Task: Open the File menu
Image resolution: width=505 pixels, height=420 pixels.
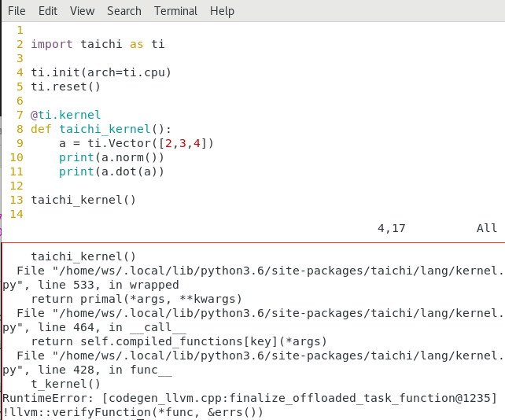Action: [17, 11]
